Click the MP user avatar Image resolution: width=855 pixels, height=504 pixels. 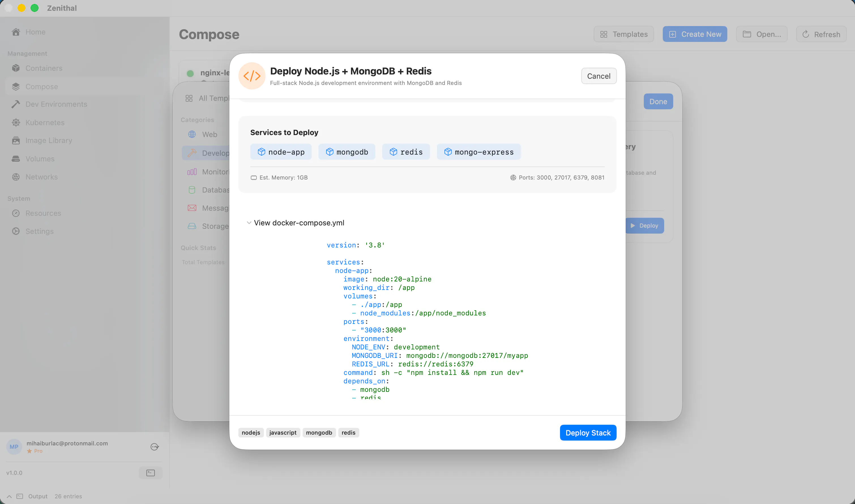[14, 447]
